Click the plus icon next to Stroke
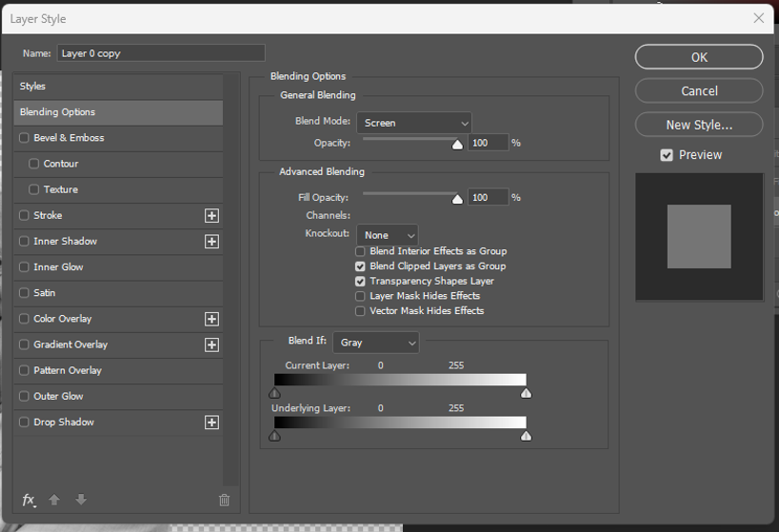Screen dimensions: 779x532 click(x=211, y=216)
